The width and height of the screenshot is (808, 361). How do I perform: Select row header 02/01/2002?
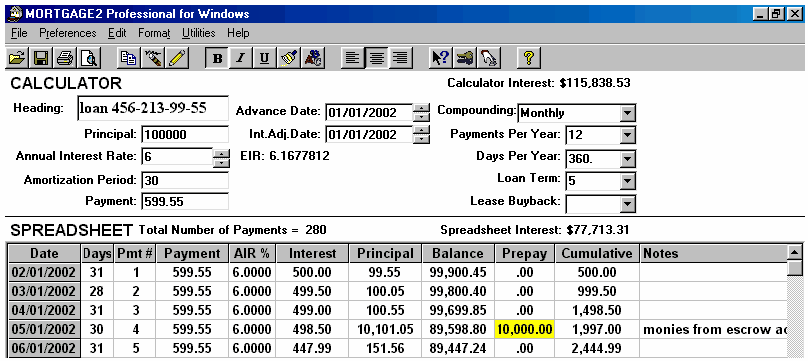44,272
